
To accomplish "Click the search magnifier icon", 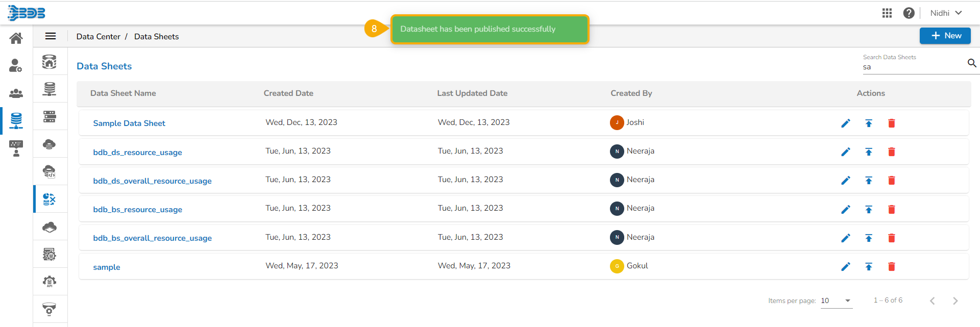I will [972, 63].
